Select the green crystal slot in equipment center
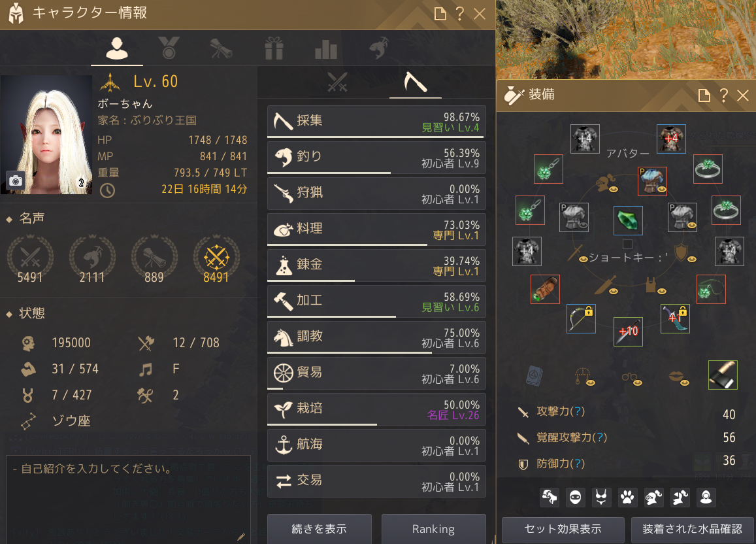 click(628, 221)
